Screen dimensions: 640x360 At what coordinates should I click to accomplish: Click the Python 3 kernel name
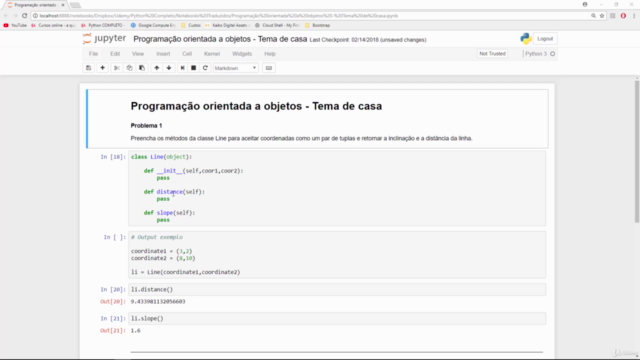(536, 54)
